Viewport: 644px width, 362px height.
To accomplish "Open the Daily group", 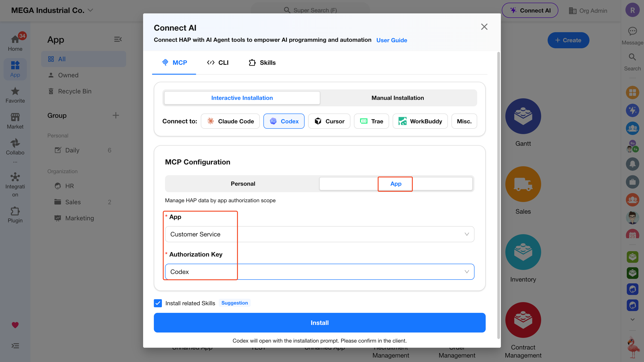I will point(83,150).
